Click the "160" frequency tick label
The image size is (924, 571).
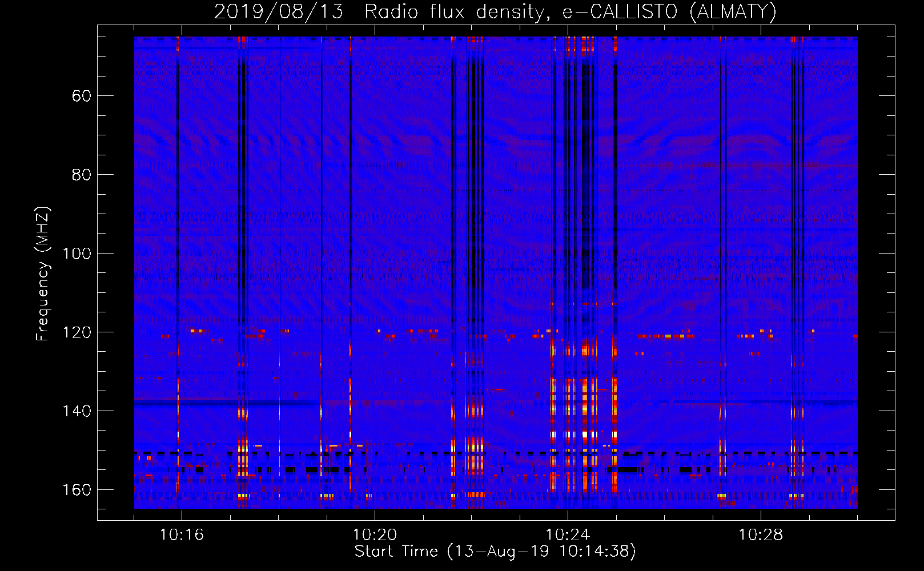77,490
